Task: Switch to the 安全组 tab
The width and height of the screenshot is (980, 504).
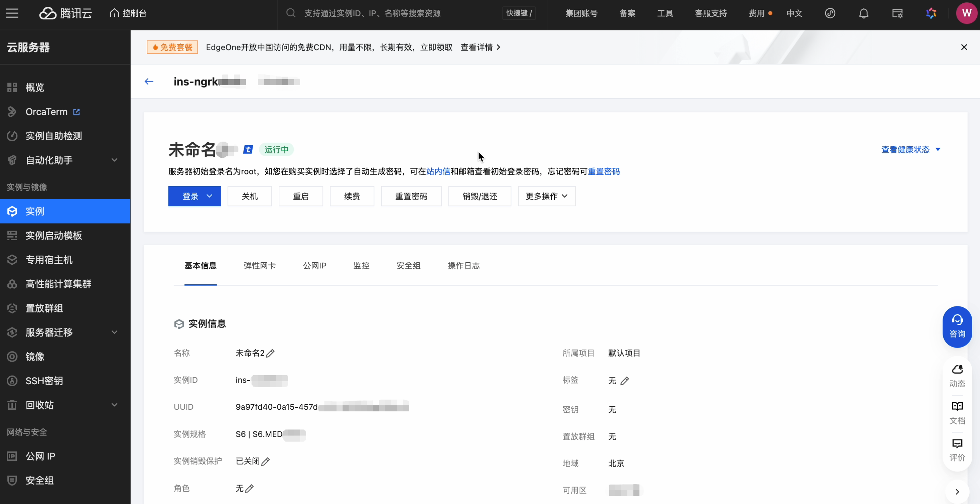Action: [x=408, y=265]
